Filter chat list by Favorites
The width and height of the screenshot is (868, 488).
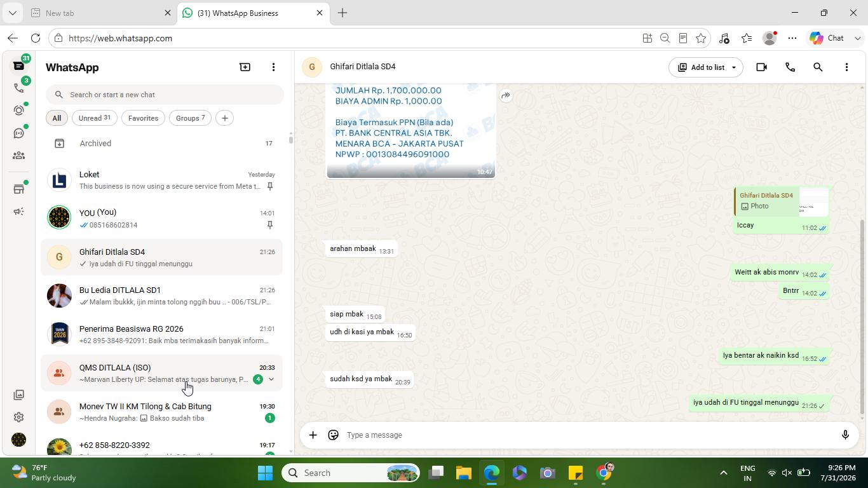(x=143, y=118)
